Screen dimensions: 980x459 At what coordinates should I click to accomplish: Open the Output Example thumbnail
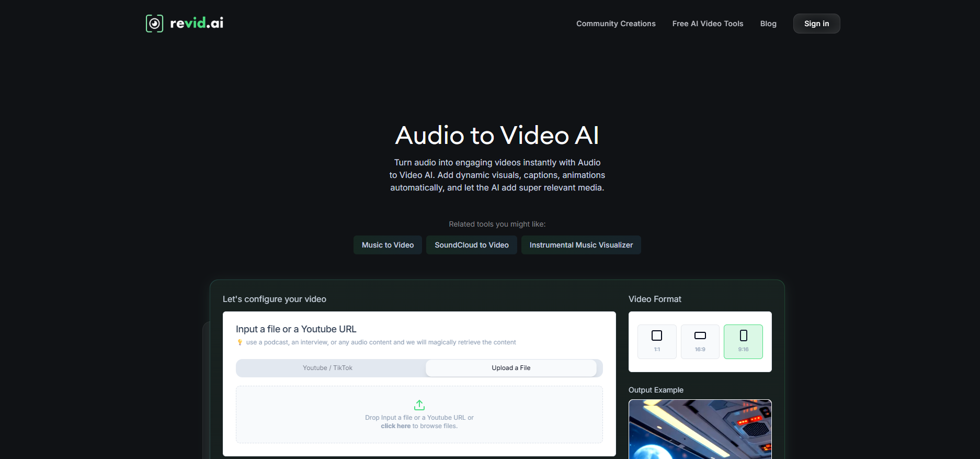click(700, 429)
